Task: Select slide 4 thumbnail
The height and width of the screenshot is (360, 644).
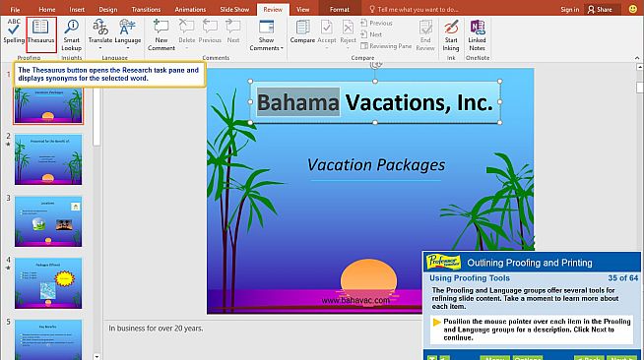Action: tap(48, 283)
